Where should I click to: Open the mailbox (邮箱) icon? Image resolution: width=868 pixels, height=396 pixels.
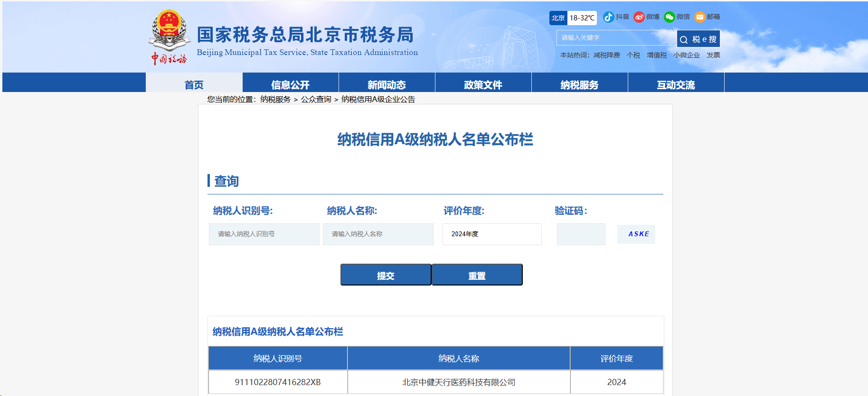[699, 17]
